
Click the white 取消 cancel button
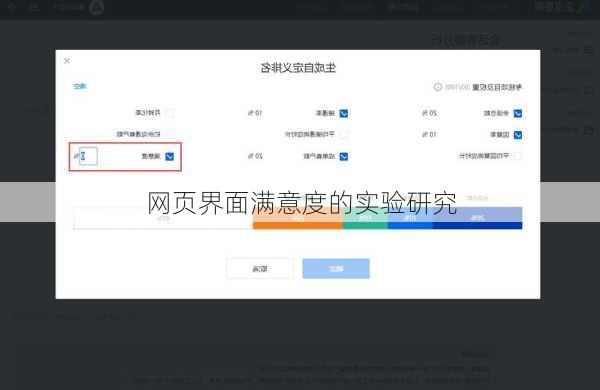pos(260,269)
